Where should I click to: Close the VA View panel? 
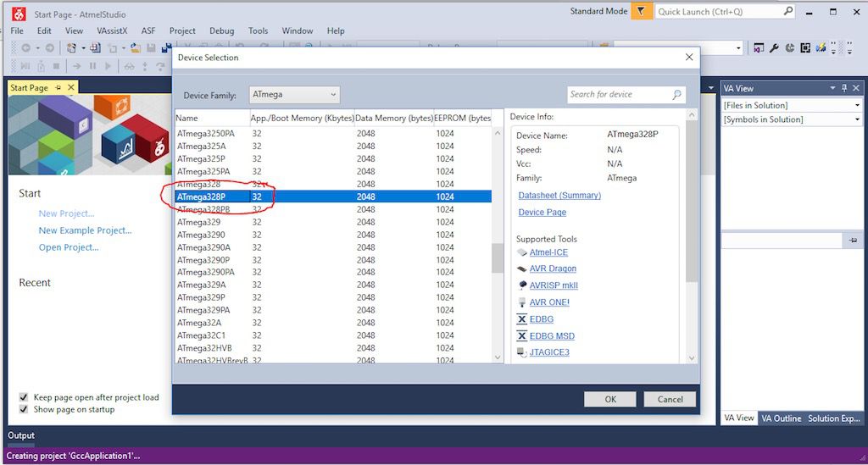tap(856, 88)
